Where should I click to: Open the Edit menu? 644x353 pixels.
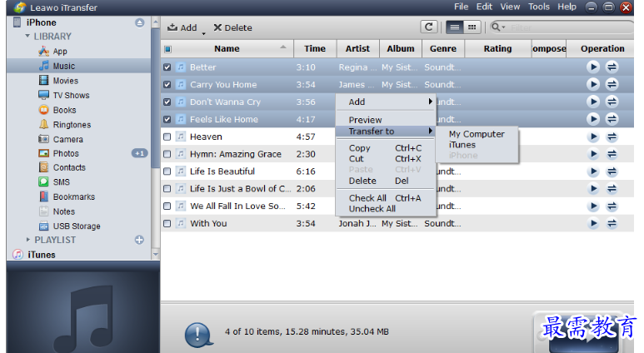484,7
